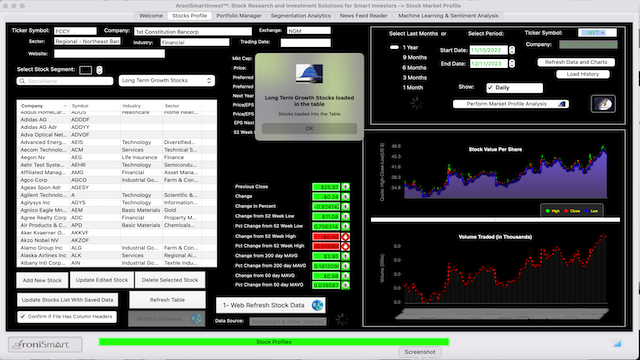Click the blue Low legend swatch
The height and width of the screenshot is (360, 640).
(x=586, y=211)
